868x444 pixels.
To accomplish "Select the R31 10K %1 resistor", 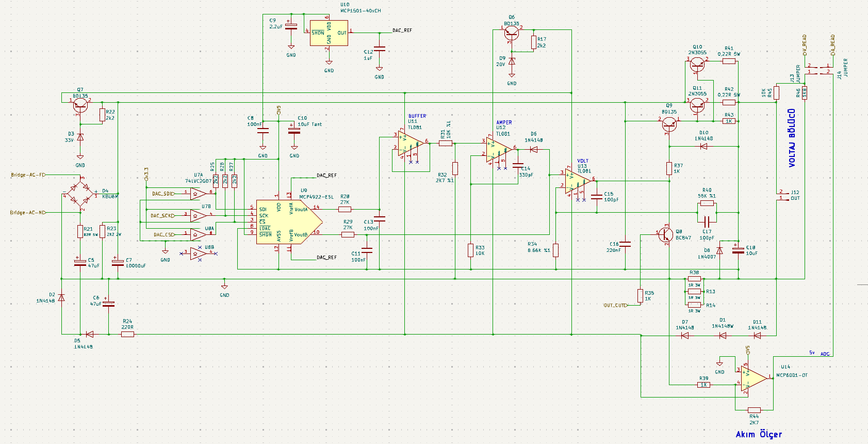I will tap(446, 143).
